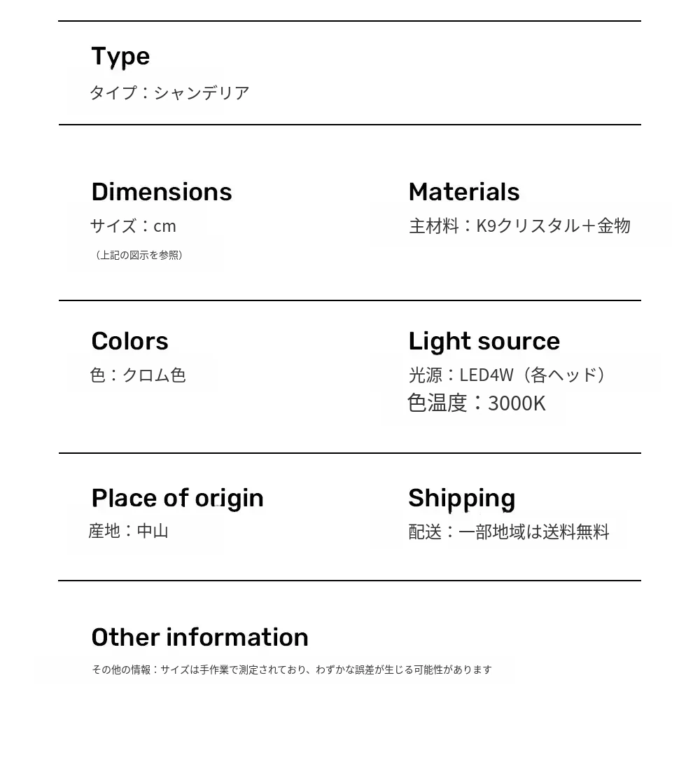Click the Materials heading
Screen dimensions: 700x769
(x=463, y=192)
